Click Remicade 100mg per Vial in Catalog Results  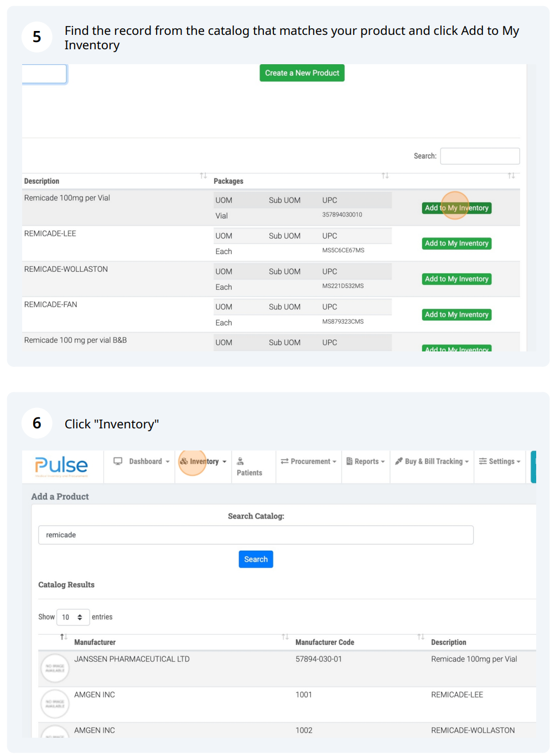click(x=474, y=659)
